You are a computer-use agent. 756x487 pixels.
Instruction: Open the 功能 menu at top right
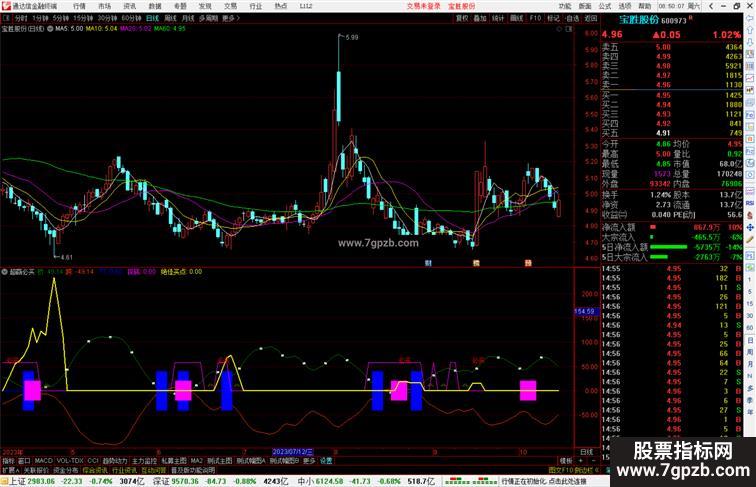pos(565,6)
